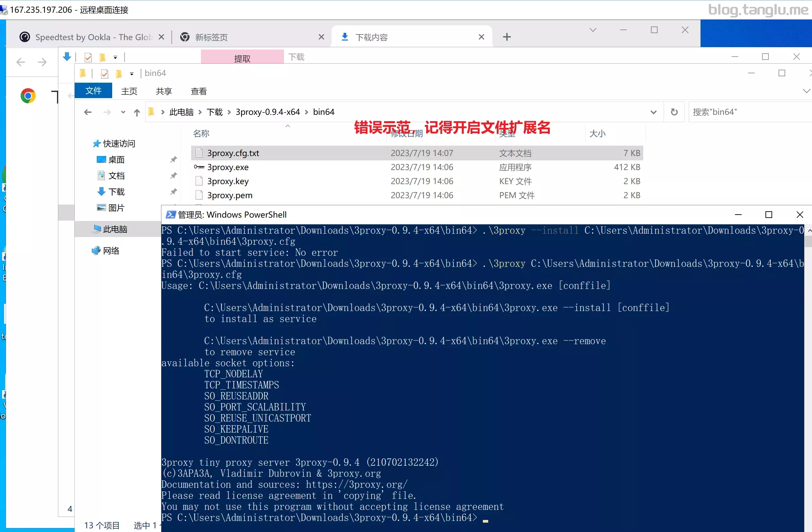Click the properties checkmark icon in quick access toolbar
812x532 pixels.
click(104, 73)
